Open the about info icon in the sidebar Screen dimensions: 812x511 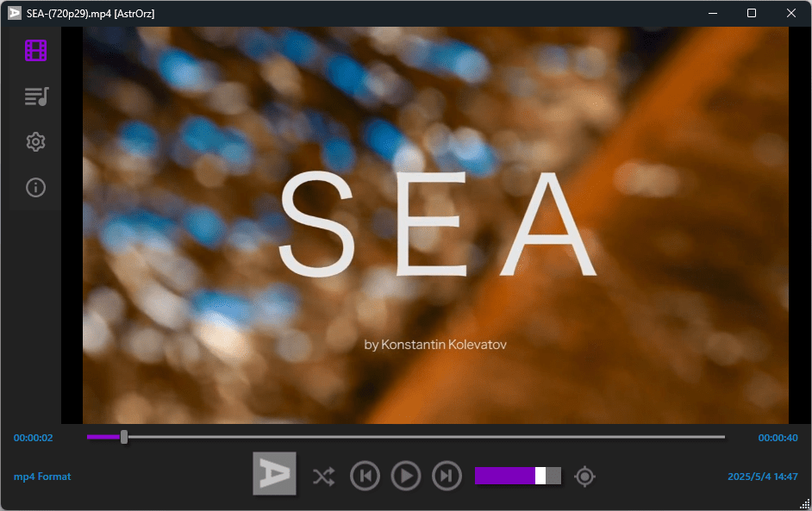(35, 187)
